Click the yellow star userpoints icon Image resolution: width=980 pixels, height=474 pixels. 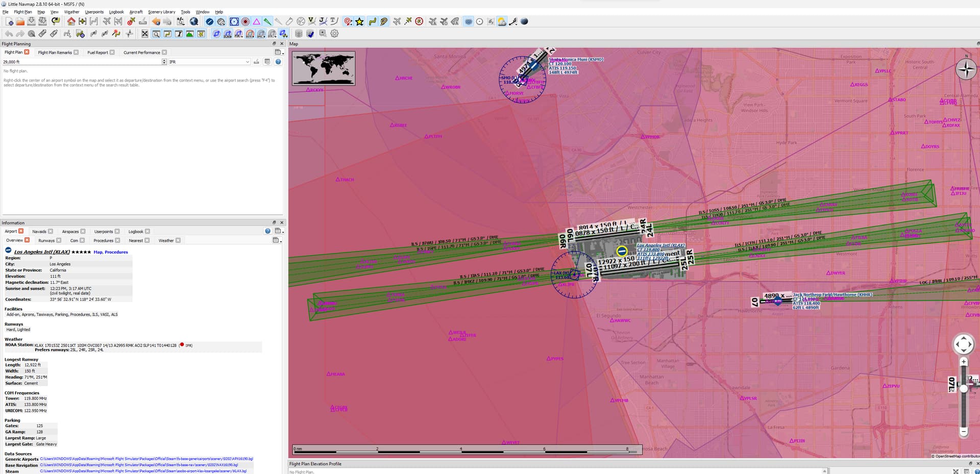click(x=359, y=21)
